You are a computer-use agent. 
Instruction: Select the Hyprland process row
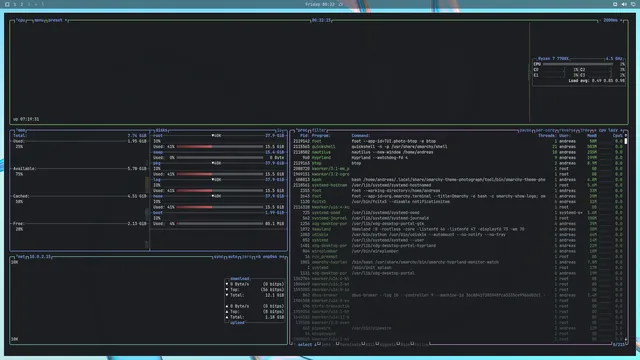[x=459, y=158]
